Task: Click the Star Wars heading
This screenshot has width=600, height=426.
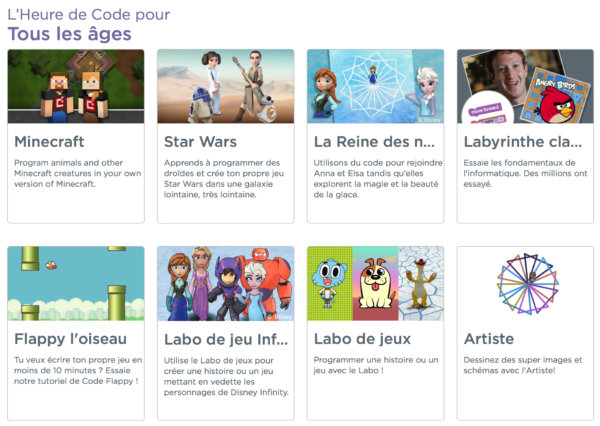Action: coord(201,142)
